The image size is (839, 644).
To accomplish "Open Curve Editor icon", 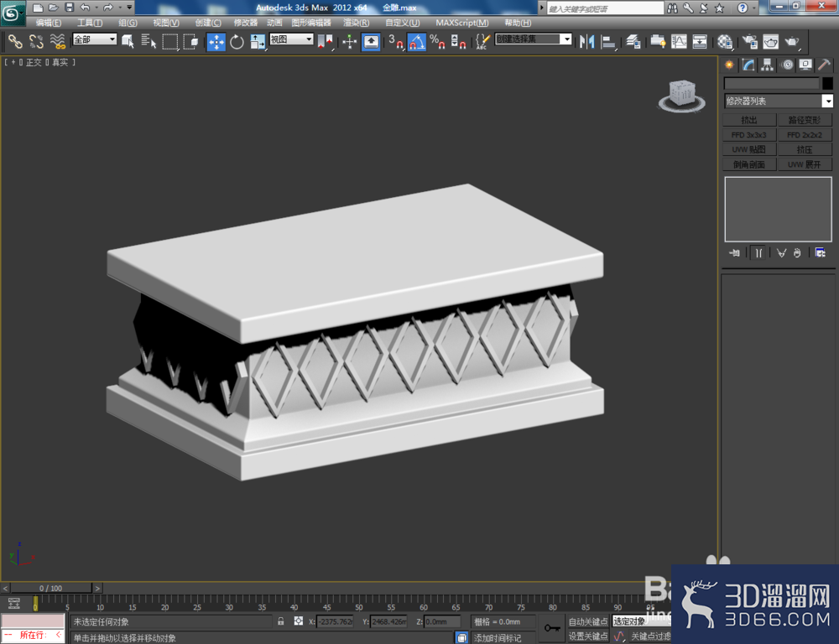I will pyautogui.click(x=679, y=41).
